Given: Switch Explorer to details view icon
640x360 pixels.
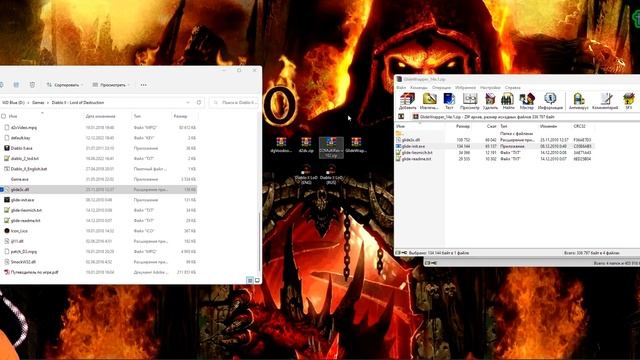Looking at the screenshot, I should click(x=250, y=280).
